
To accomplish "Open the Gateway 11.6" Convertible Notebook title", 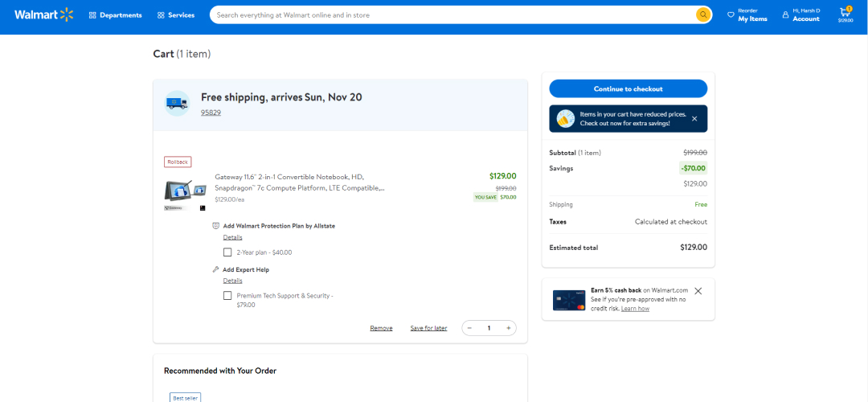I will coord(300,183).
